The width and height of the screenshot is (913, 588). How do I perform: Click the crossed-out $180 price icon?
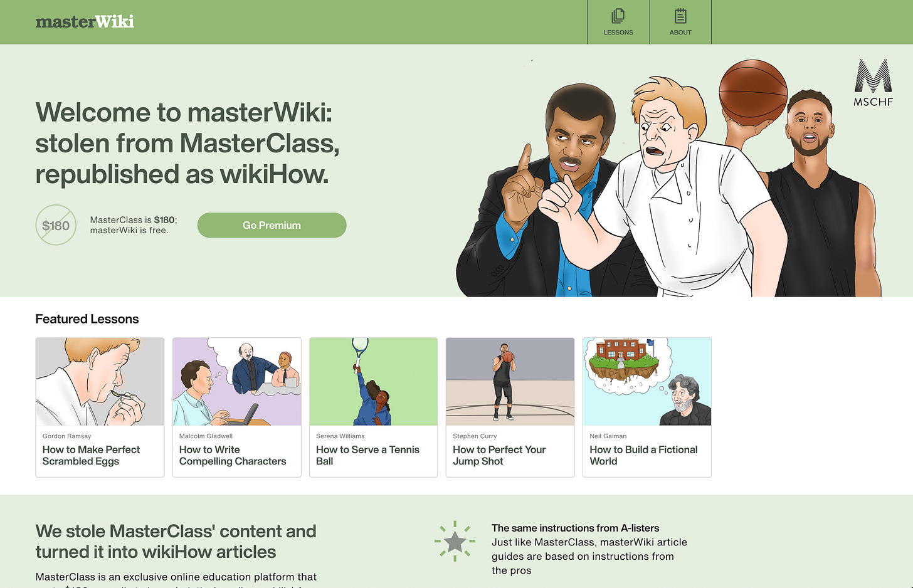tap(56, 225)
